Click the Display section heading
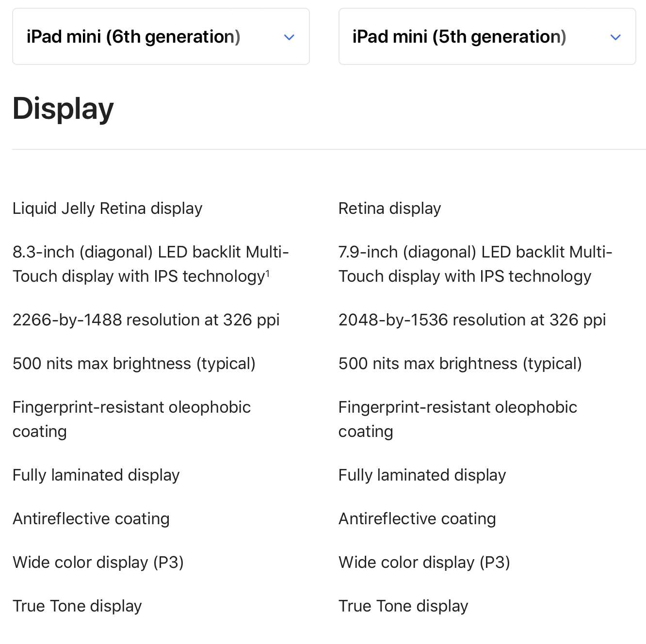Viewport: 646px width, 644px height. click(x=63, y=109)
